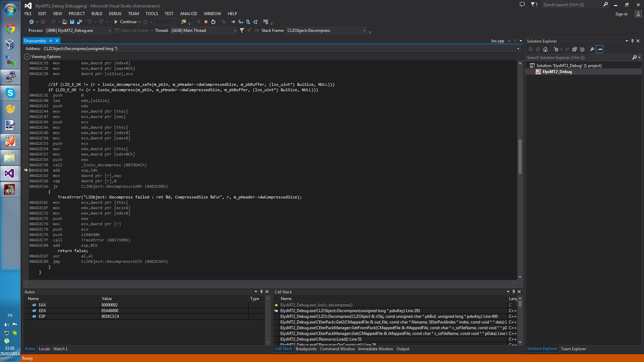This screenshot has height=362, width=644.
Task: Switch to the Locals tab
Action: pos(44,349)
